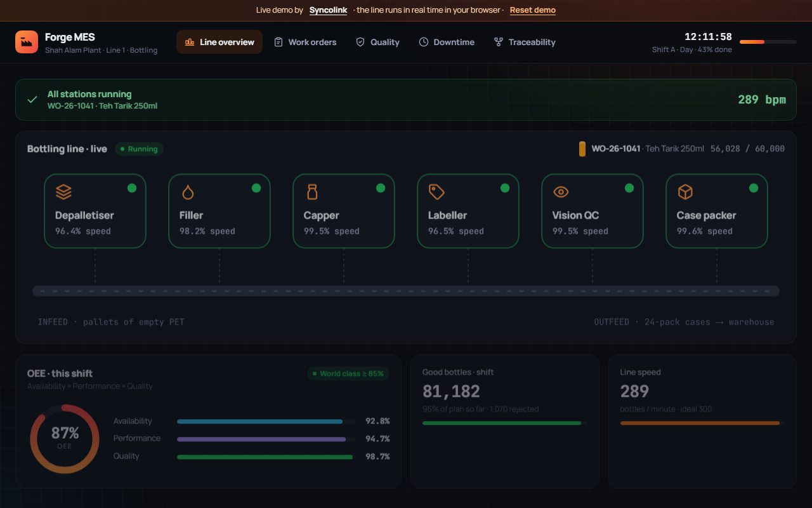Viewport: 812px width, 508px height.
Task: Click the 12:11:58 clock readout
Action: (708, 37)
